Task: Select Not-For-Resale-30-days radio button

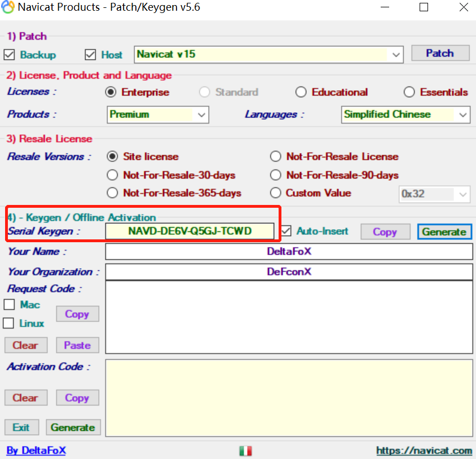Action: (112, 175)
